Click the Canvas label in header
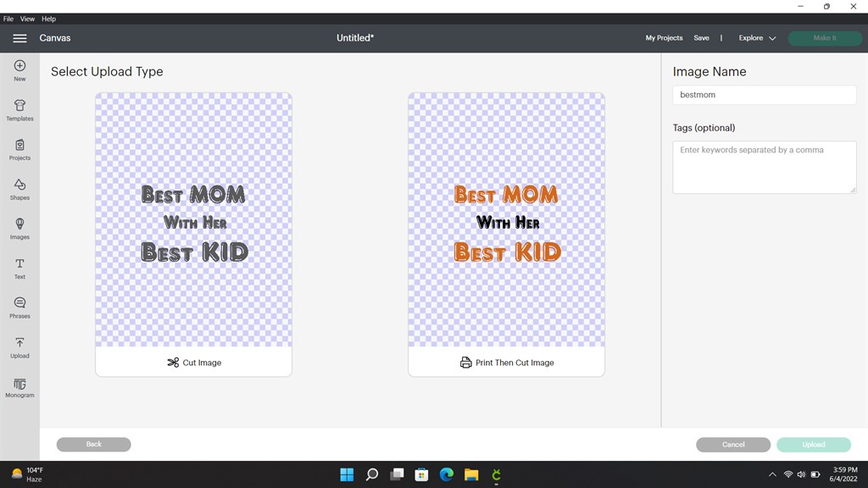 55,38
